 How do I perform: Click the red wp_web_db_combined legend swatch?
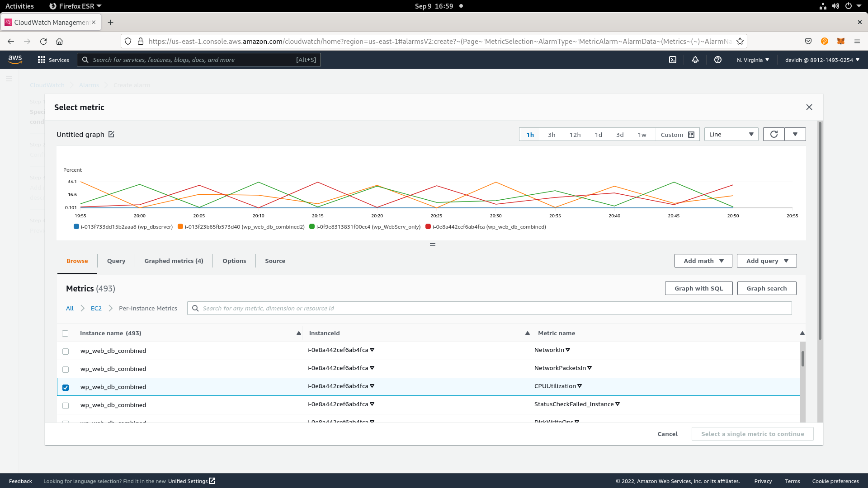(428, 227)
